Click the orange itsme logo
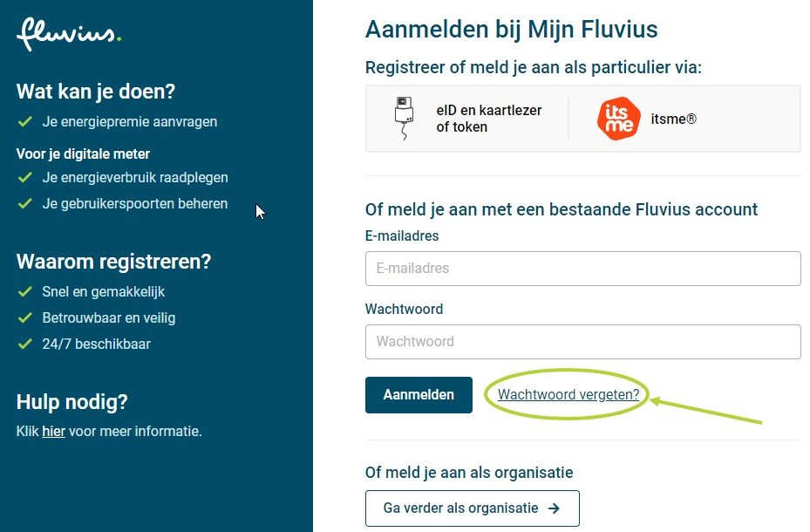Viewport: 810px width, 532px height. coord(618,119)
